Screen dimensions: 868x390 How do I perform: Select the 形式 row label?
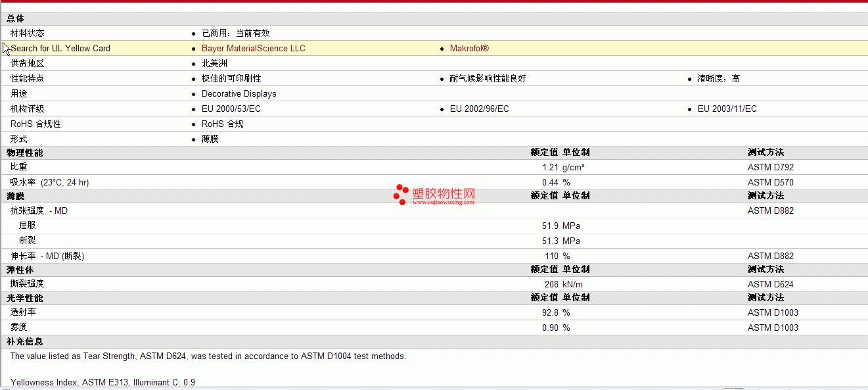tap(19, 139)
